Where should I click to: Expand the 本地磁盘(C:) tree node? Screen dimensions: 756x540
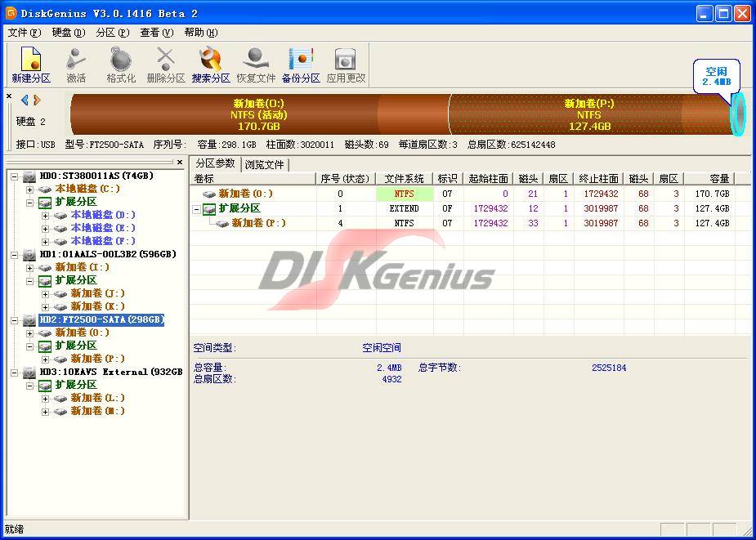[30, 190]
